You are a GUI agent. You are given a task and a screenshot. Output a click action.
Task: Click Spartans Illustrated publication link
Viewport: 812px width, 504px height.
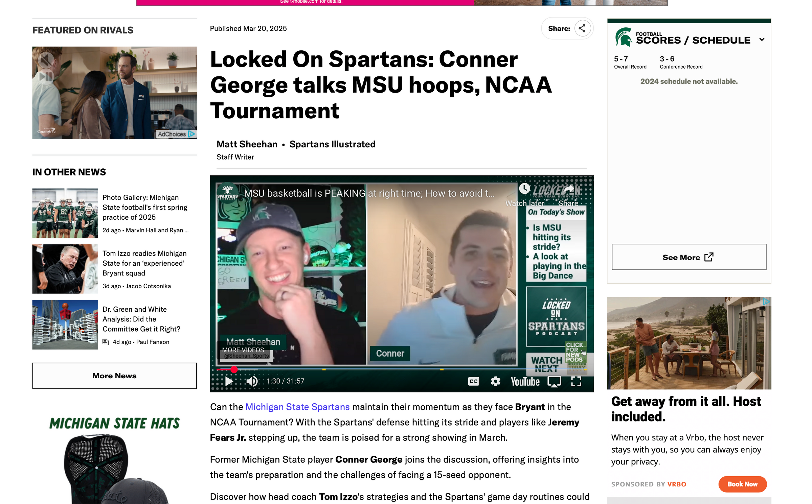(x=332, y=144)
